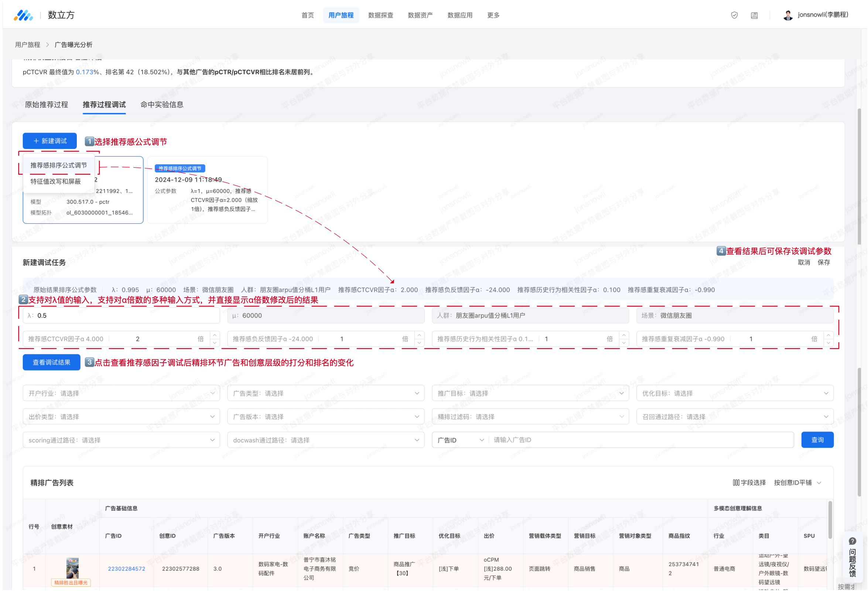Click the page vertical scrollbar
868x593 pixels.
click(859, 175)
